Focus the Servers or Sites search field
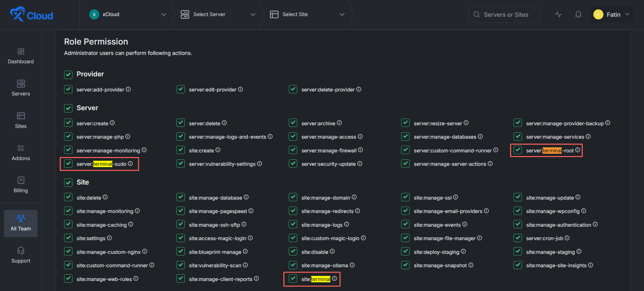 [504, 14]
